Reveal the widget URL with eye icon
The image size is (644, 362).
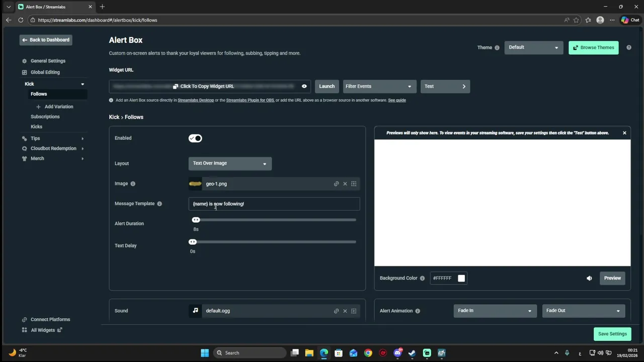pyautogui.click(x=304, y=86)
